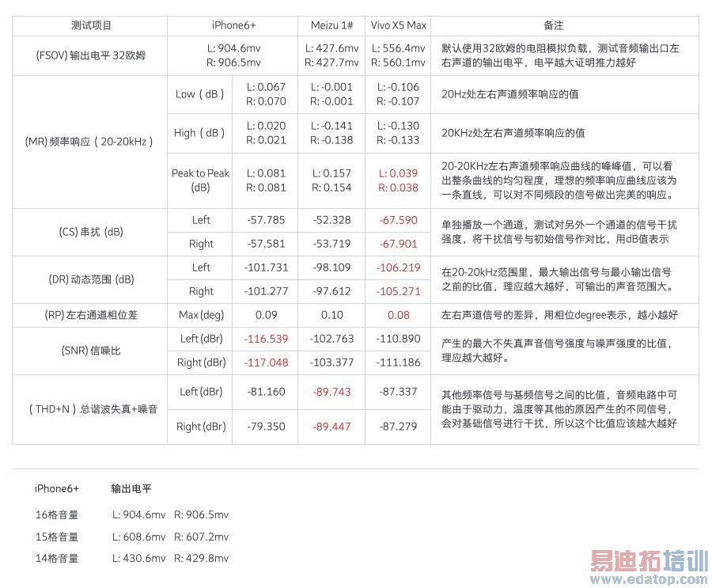Click the Meizu peak value L: 0.157

[x=331, y=173]
